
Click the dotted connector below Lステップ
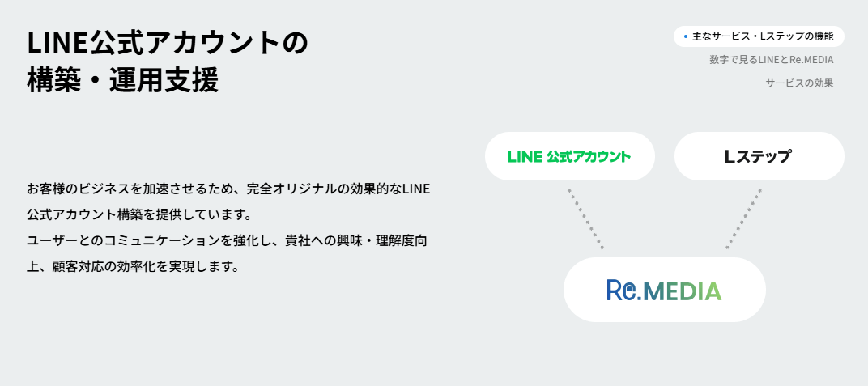pos(744,218)
